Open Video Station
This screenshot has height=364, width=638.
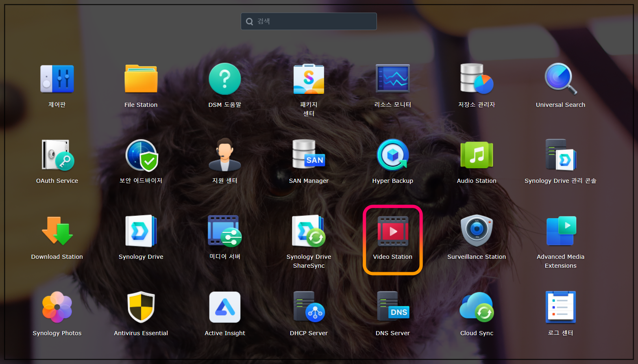393,231
